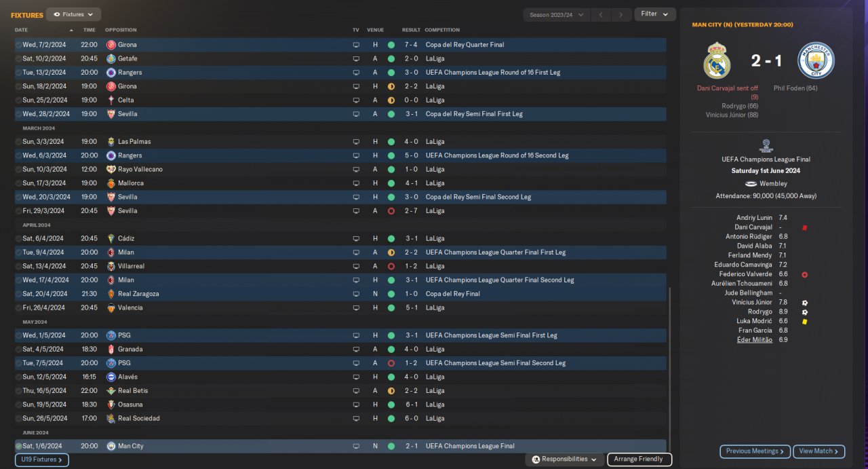Expand the Responsibilities menu
This screenshot has height=469, width=868.
point(564,459)
